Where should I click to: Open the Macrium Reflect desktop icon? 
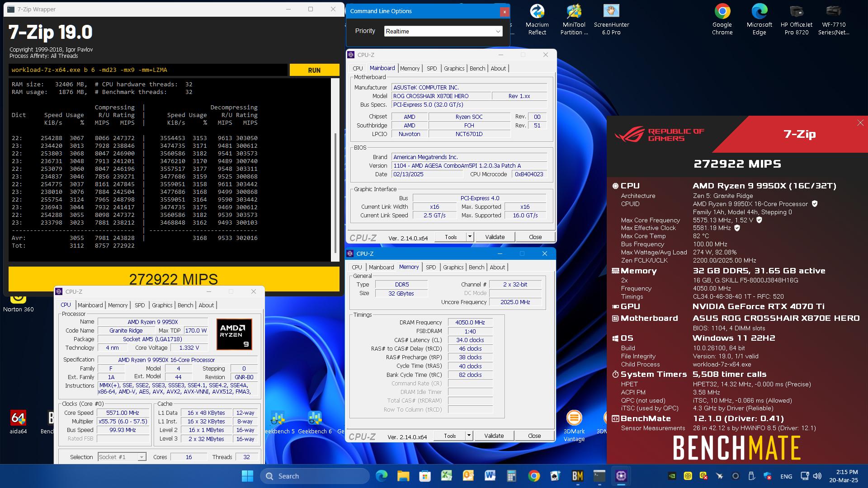click(x=537, y=19)
